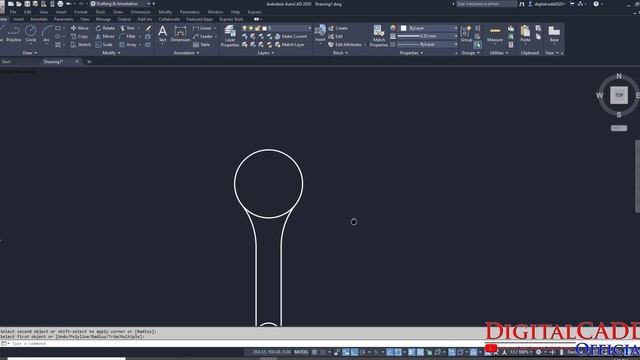The image size is (640, 360).
Task: Open the layer selection dropdown
Action: 276,28
